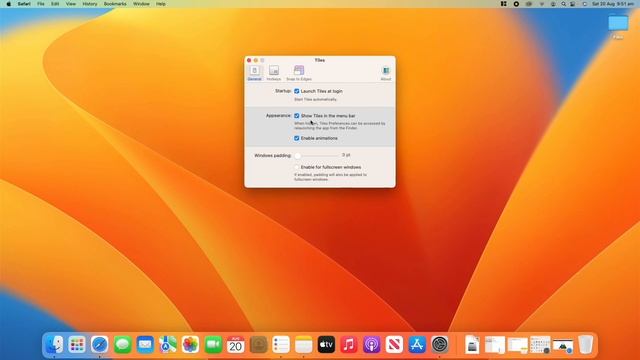This screenshot has width=640, height=360.
Task: Click the Tiles icon in the menu bar
Action: tap(504, 4)
